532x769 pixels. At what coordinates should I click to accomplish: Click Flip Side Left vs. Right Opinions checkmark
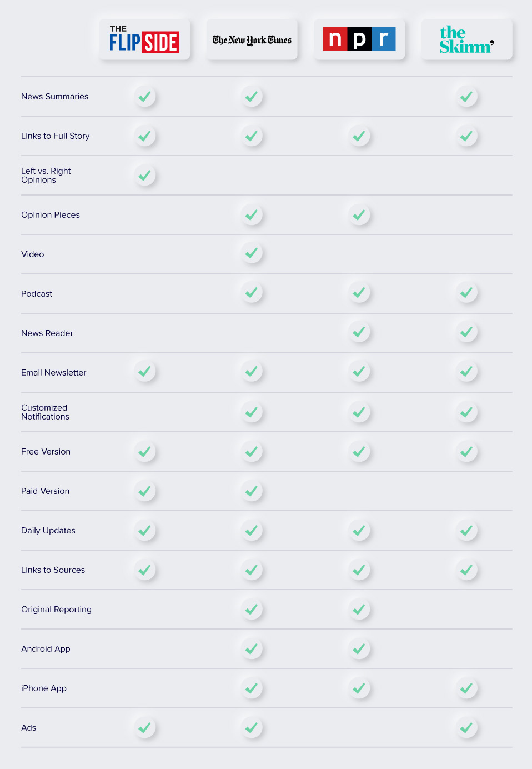click(145, 176)
